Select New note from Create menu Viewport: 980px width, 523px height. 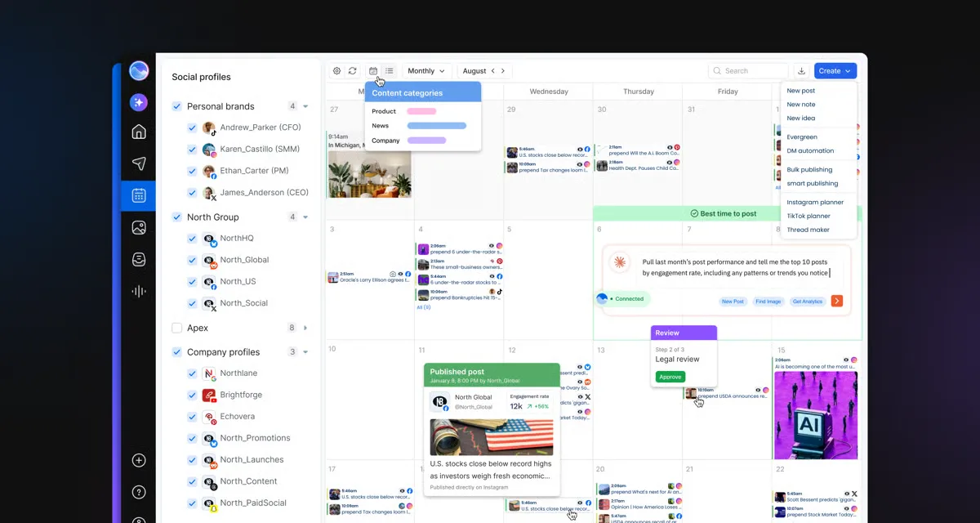(801, 105)
